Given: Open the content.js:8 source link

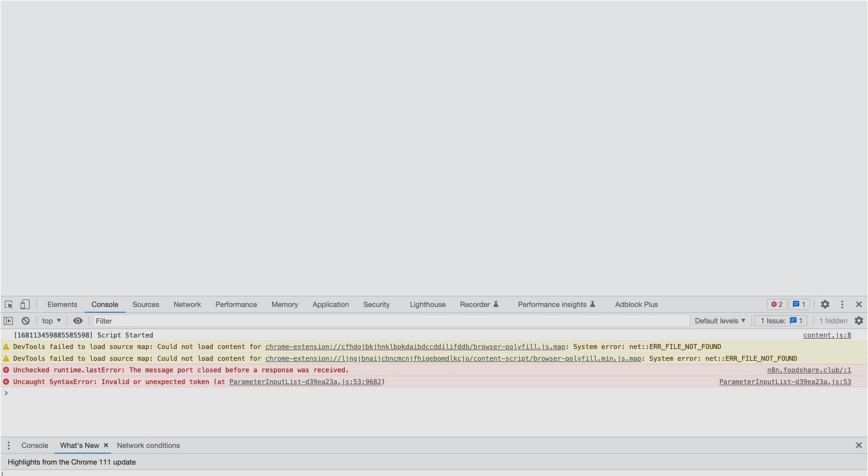Looking at the screenshot, I should click(x=826, y=334).
